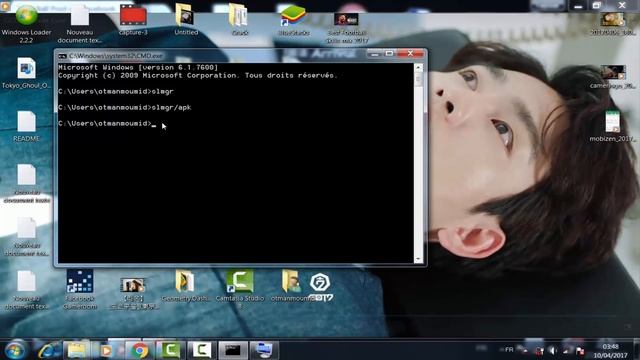Minimize the CMD.exe window

click(x=375, y=54)
